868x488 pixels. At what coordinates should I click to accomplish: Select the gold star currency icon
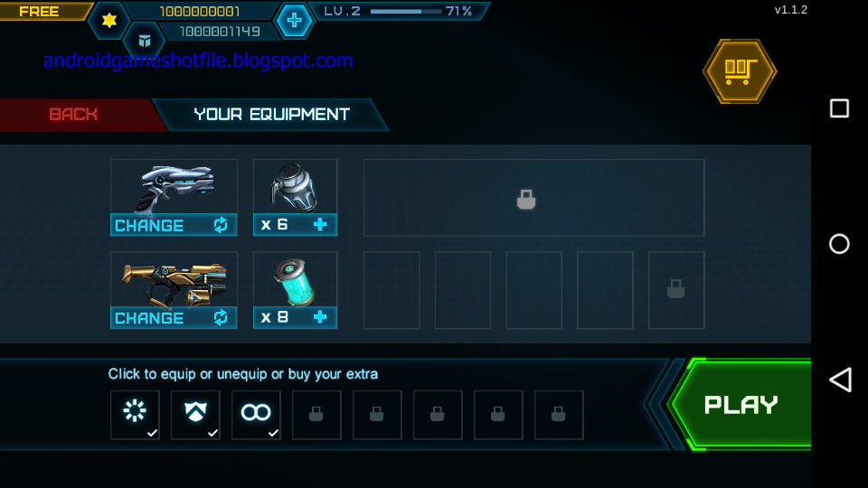point(109,21)
